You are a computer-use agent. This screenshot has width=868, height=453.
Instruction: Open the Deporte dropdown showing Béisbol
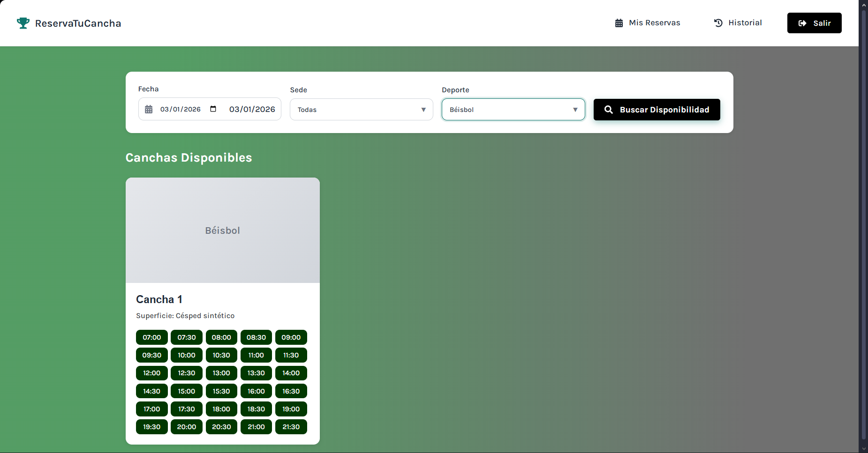pos(513,110)
